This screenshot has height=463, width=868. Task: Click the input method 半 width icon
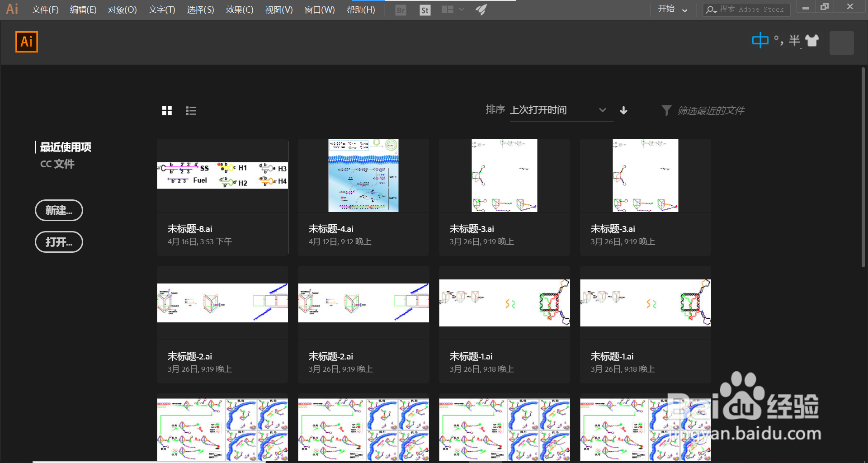[x=794, y=41]
